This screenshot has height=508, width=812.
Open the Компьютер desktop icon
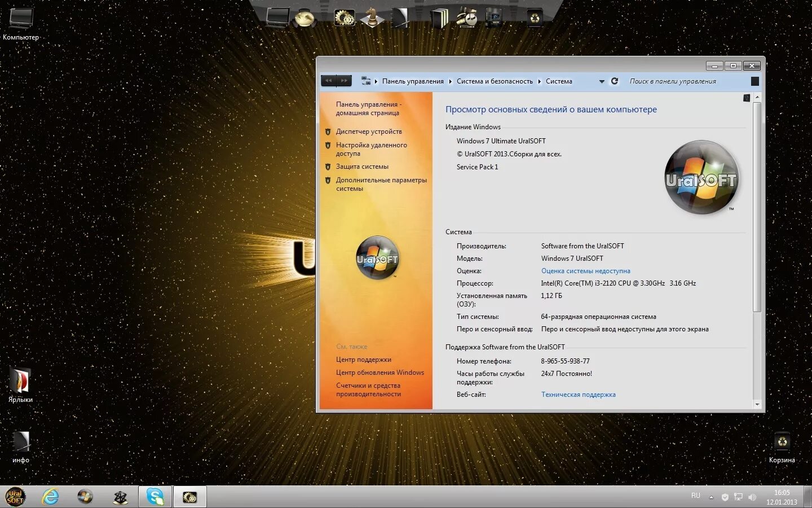pyautogui.click(x=21, y=24)
